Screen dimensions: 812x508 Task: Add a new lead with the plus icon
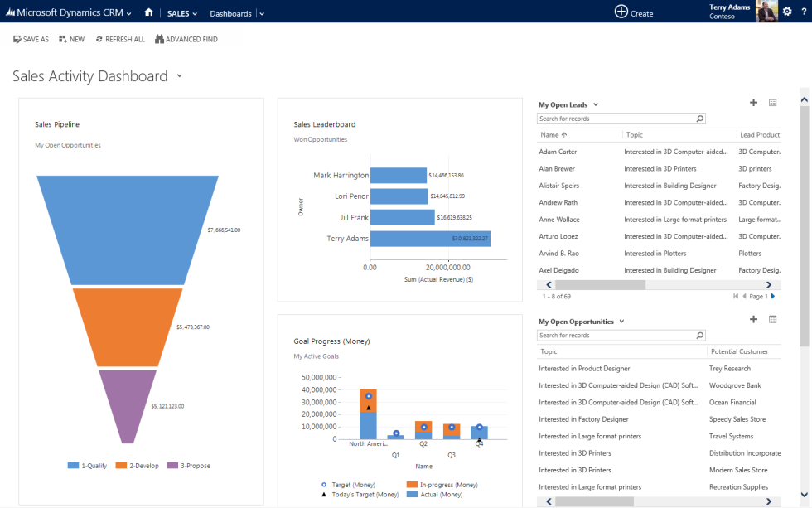753,103
